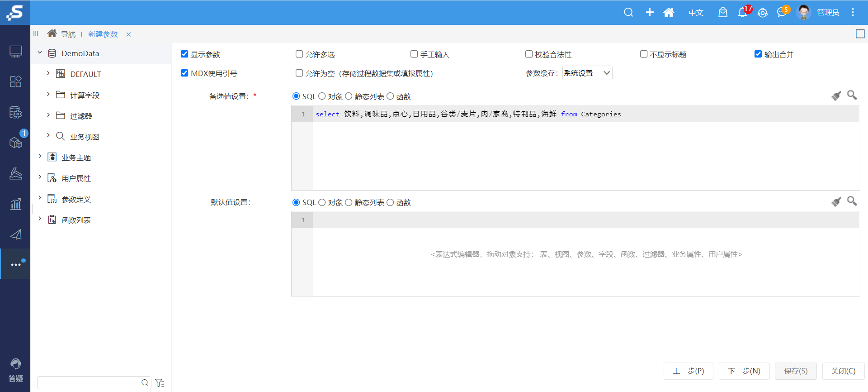This screenshot has height=392, width=868.
Task: Close the 新建参数 tab
Action: click(129, 34)
